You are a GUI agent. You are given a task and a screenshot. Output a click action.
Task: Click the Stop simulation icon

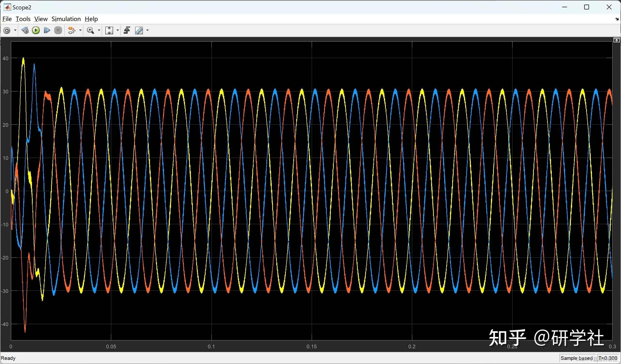pyautogui.click(x=58, y=30)
